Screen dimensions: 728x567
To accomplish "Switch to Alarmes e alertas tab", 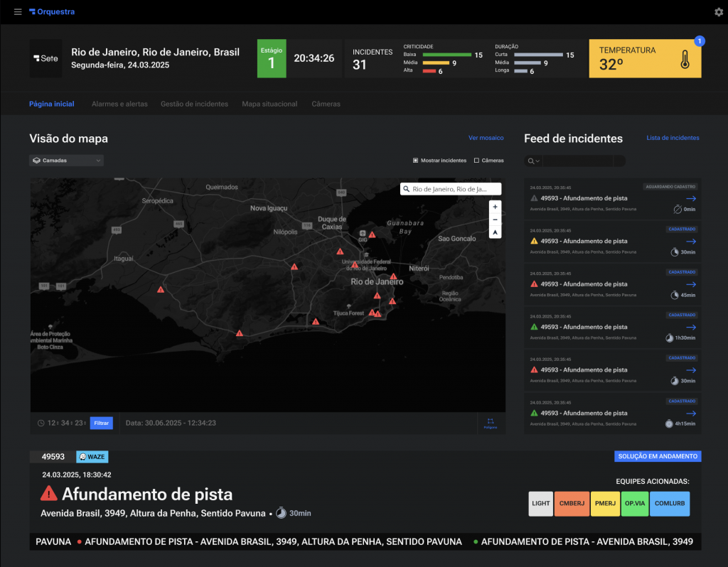I will pos(119,104).
